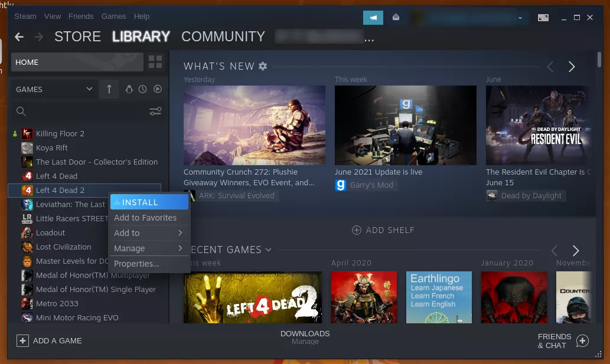Open ARK Community Crunch news thumbnail
Viewport: 610px width, 364px height.
(x=255, y=125)
